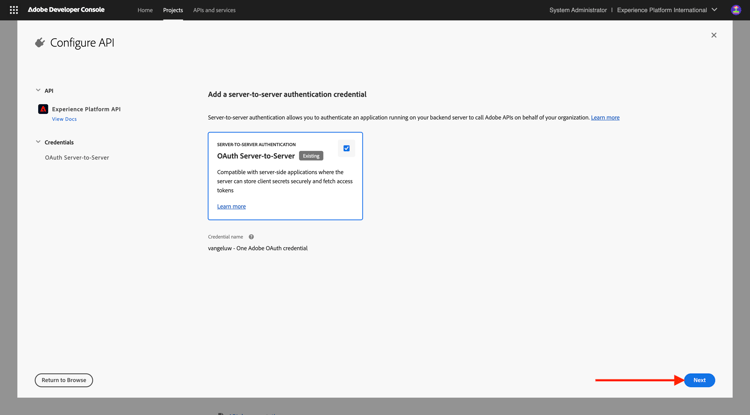This screenshot has width=750, height=415.
Task: Click the OAuth Server-to-Server card title
Action: (256, 156)
